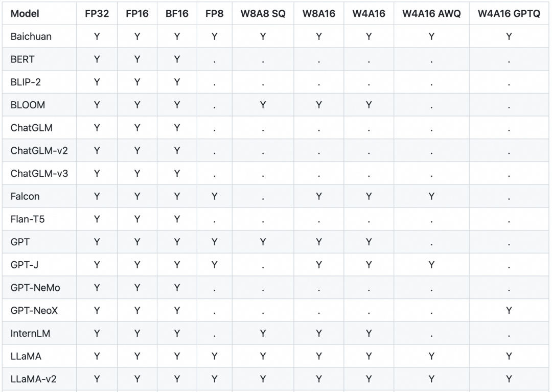
Task: Select the Falcon model name cell
Action: point(25,196)
